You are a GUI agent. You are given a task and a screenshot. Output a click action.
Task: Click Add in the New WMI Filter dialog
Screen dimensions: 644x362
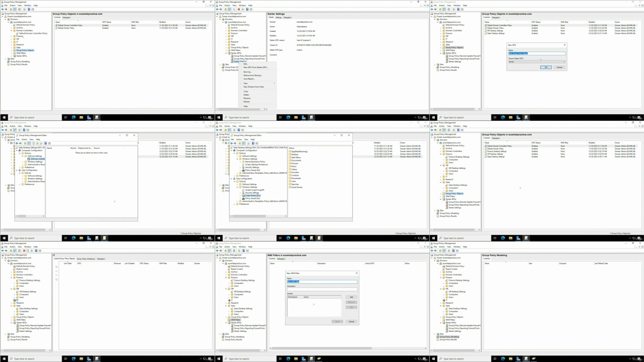pos(351,297)
